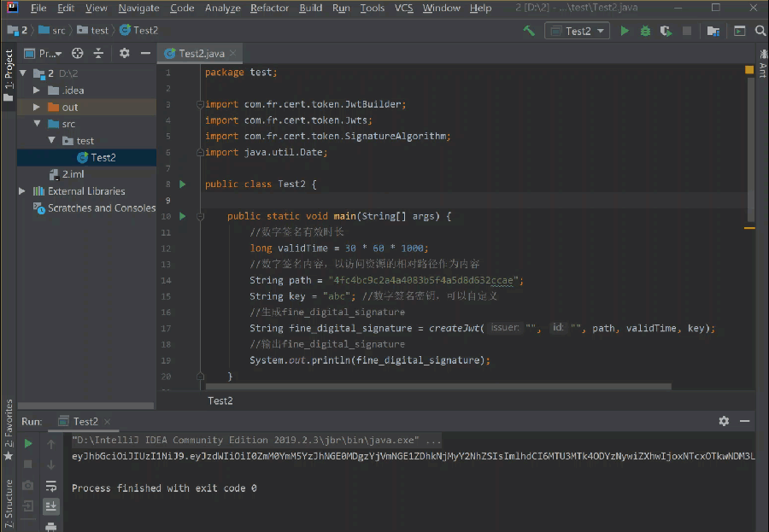Click the Build Project hammer icon
This screenshot has width=769, height=532.
pyautogui.click(x=530, y=31)
